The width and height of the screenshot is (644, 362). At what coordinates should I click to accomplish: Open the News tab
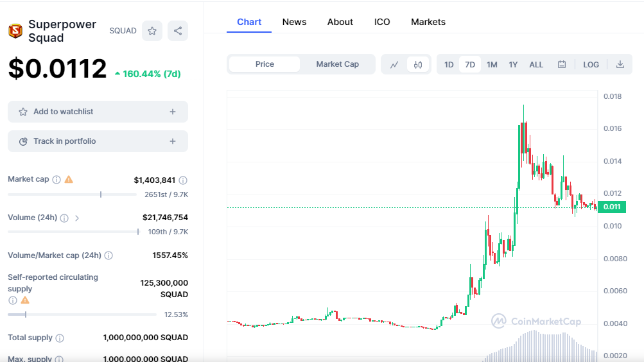pyautogui.click(x=294, y=22)
